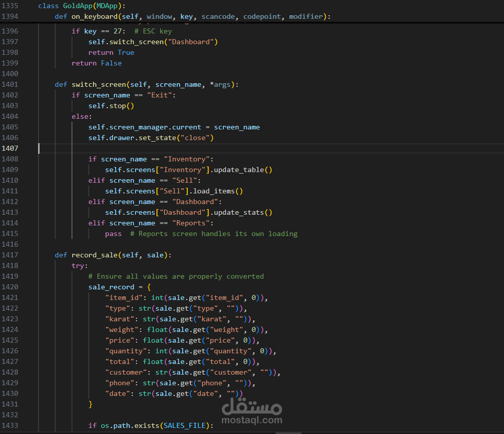Click the "price" dictionary key on line 1425
Viewport: 504px width, 434px height.
[120, 340]
